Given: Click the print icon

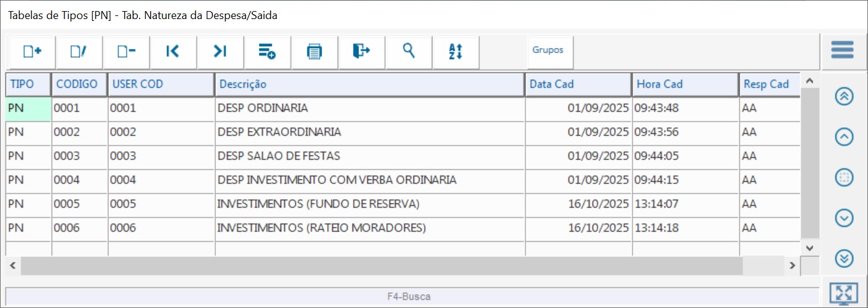Looking at the screenshot, I should coord(314,52).
